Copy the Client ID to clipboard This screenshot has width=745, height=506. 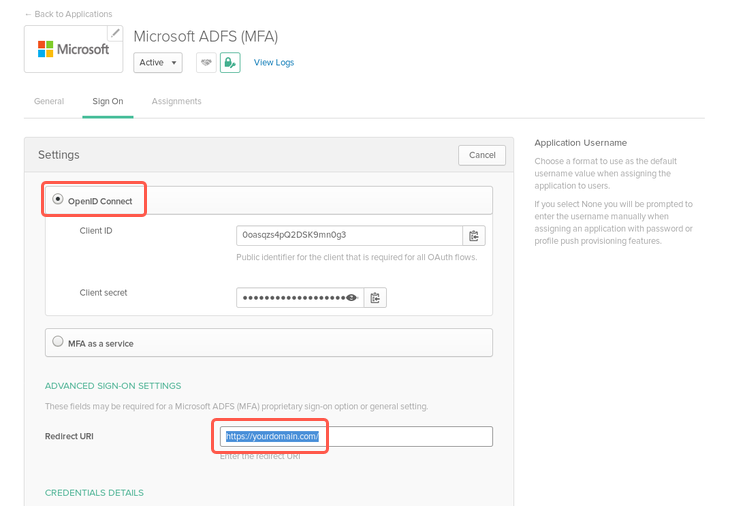[475, 236]
